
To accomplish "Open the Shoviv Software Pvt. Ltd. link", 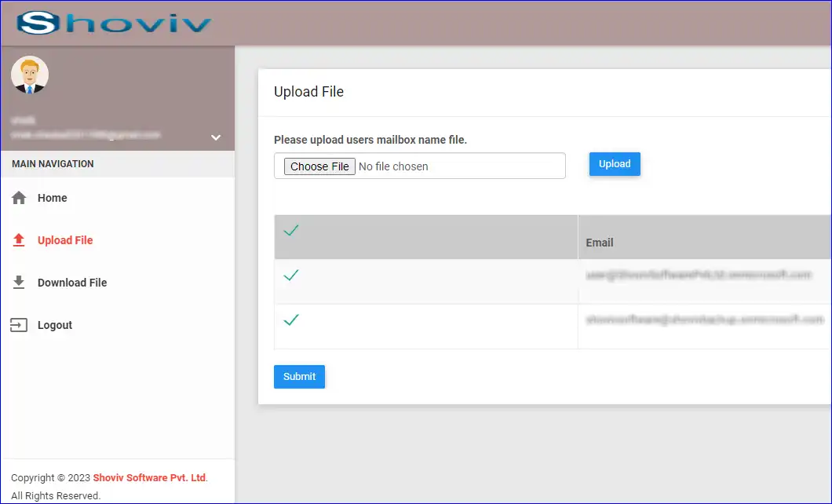I will (148, 477).
